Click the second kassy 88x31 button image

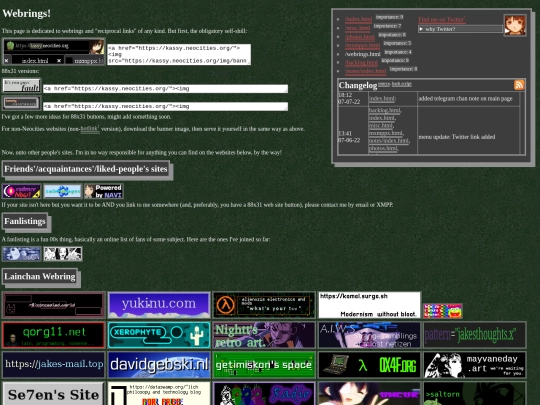click(x=21, y=103)
